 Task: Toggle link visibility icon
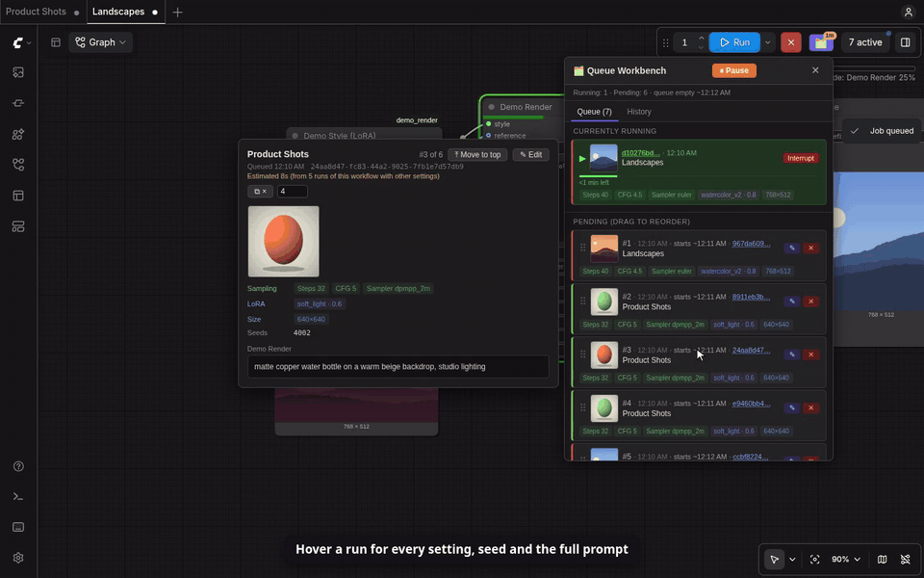[x=906, y=559]
